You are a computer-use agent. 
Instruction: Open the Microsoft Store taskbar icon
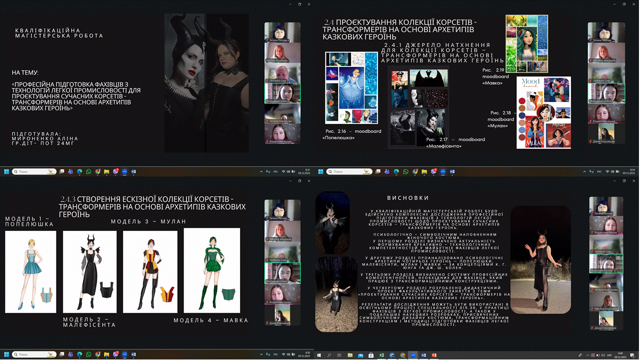tap(371, 355)
